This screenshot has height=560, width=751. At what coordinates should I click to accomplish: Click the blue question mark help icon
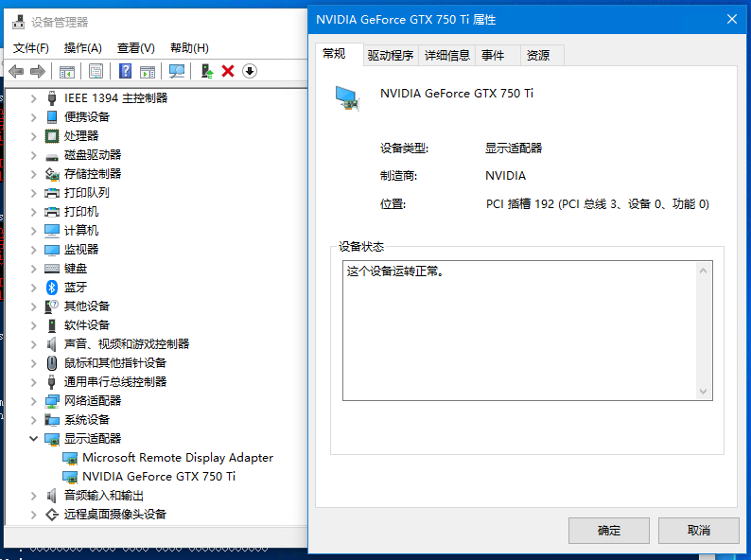125,71
